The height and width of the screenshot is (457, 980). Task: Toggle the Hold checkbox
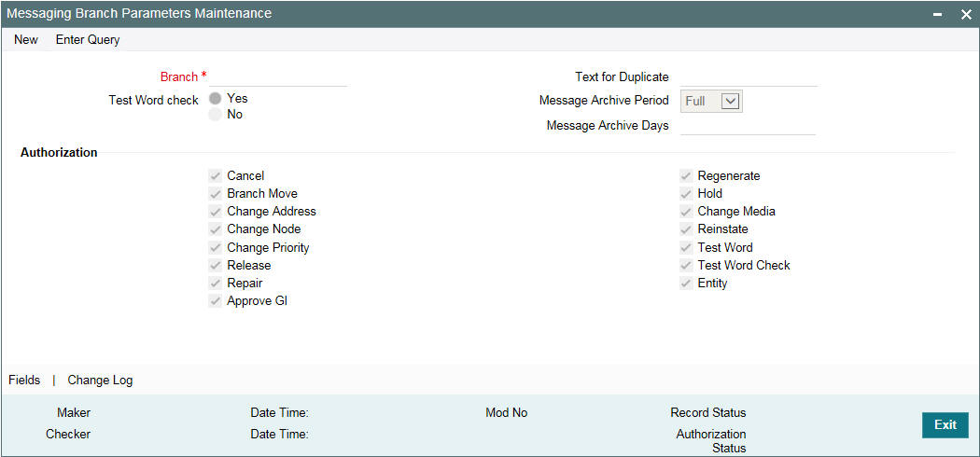[686, 194]
